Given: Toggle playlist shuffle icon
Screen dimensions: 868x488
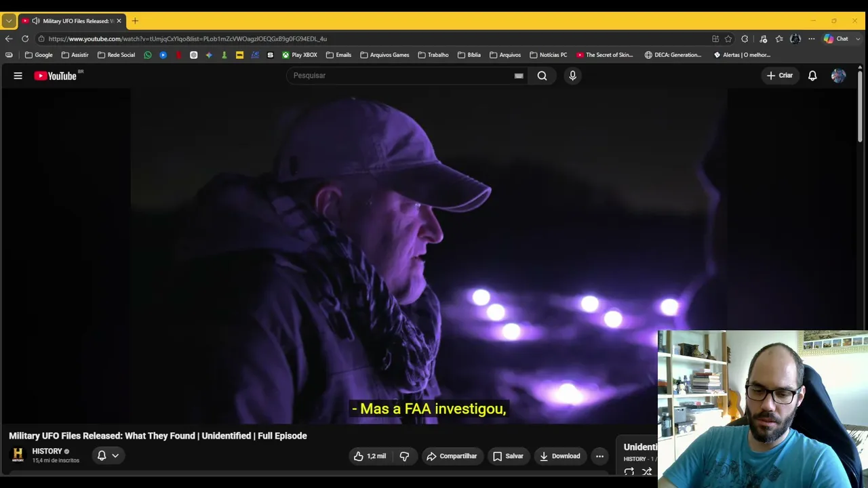Looking at the screenshot, I should pos(647,472).
